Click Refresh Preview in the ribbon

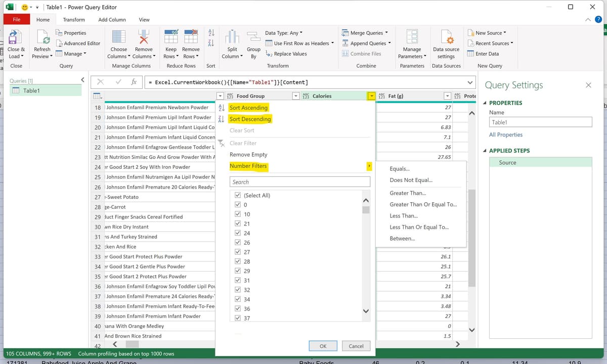click(x=41, y=43)
